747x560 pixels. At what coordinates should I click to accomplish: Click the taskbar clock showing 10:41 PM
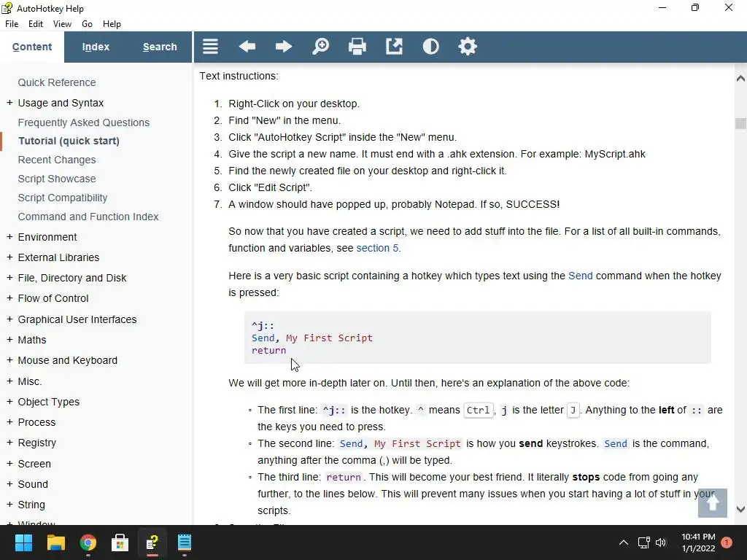698,542
